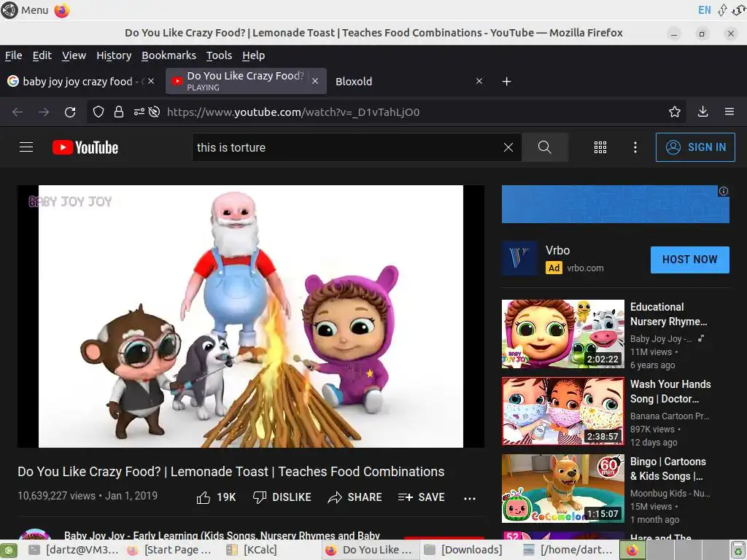Open the Firefox downloads panel
The height and width of the screenshot is (560, 747).
[x=703, y=112]
